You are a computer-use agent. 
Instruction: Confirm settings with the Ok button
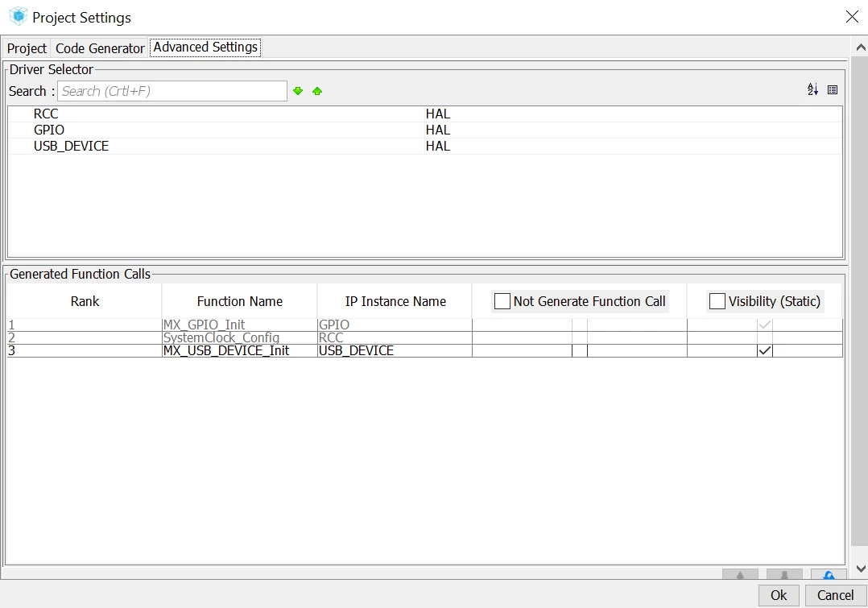779,595
